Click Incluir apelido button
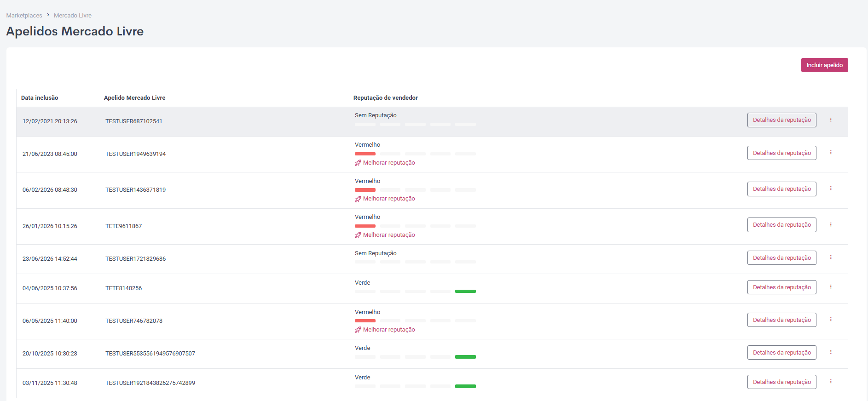Viewport: 868px width, 401px height. coord(824,65)
